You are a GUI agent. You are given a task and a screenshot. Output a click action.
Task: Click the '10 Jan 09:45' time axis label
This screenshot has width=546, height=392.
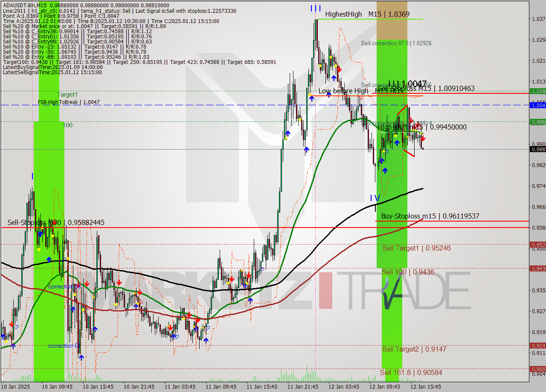57,387
